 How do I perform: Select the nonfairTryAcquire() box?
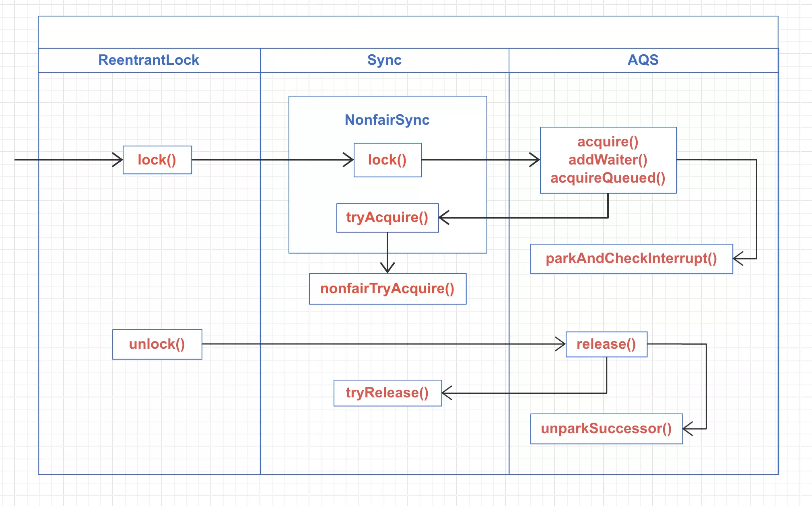387,289
